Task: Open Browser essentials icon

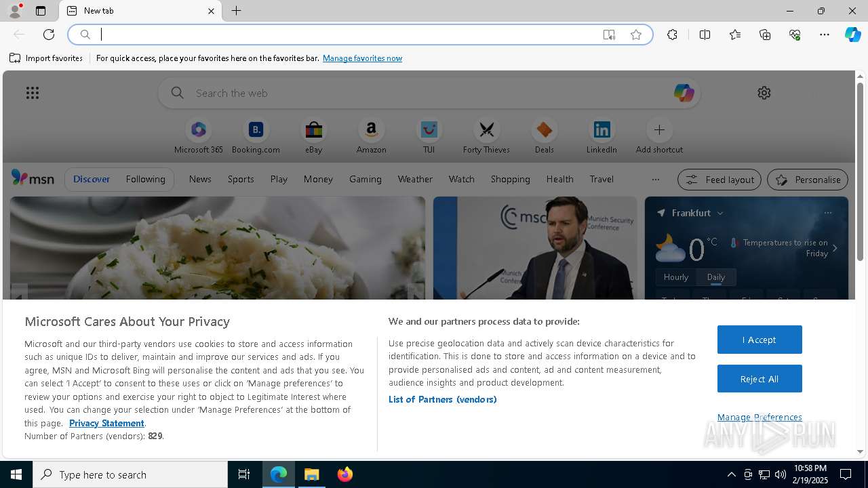Action: (x=795, y=35)
